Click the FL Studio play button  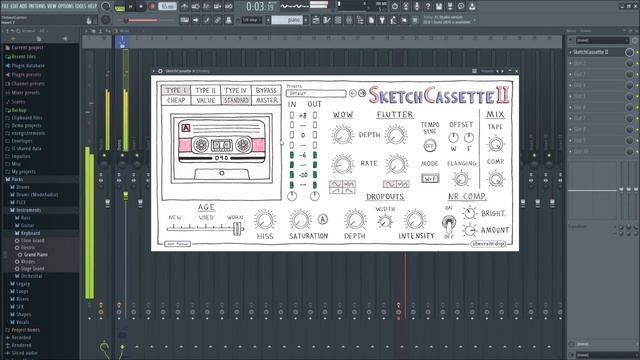click(x=131, y=7)
